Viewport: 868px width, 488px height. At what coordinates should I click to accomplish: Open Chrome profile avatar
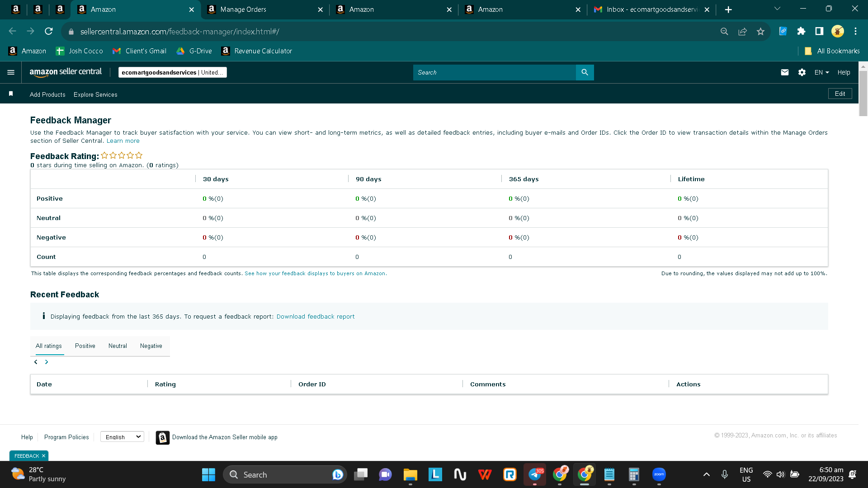[x=838, y=31]
